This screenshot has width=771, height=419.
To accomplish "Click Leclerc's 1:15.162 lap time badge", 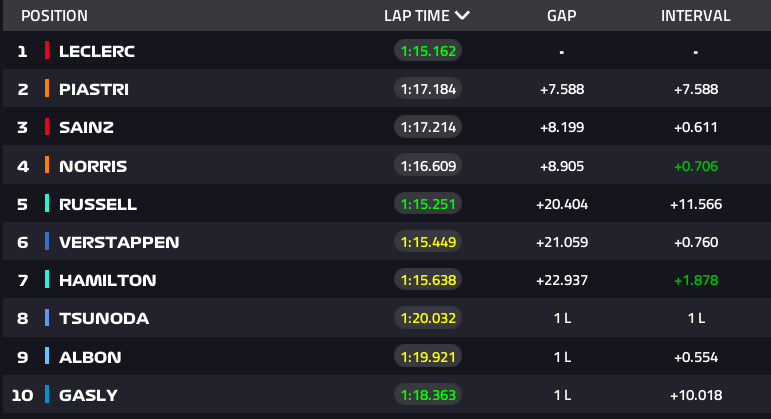I will (x=427, y=51).
